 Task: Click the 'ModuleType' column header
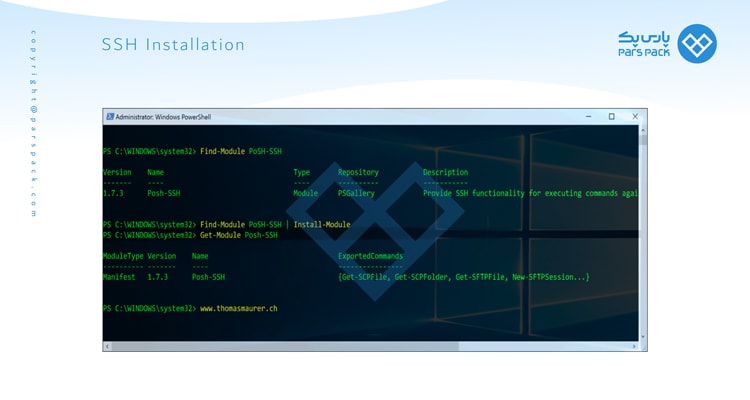[123, 256]
